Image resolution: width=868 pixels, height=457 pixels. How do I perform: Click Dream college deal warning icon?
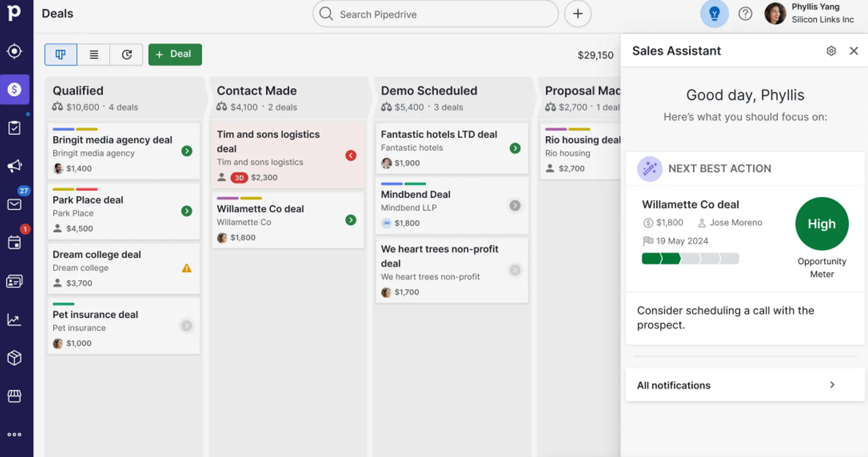point(187,268)
